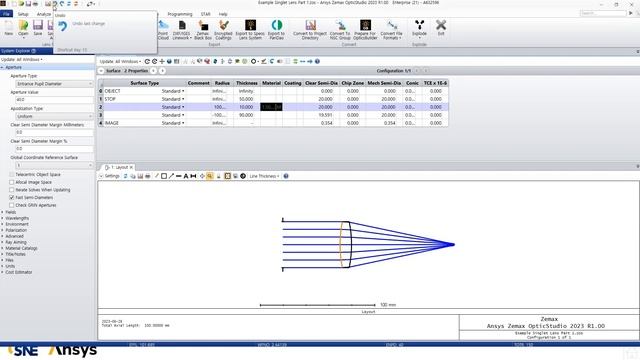Viewport: 640px width, 360px height.
Task: Toggle the Afocal Image Space checkbox
Action: click(12, 182)
